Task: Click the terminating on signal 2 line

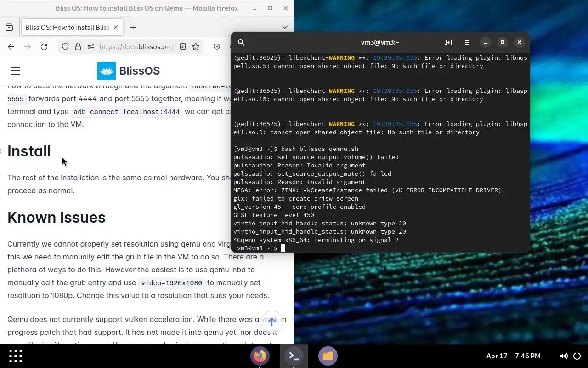Action: coord(316,240)
